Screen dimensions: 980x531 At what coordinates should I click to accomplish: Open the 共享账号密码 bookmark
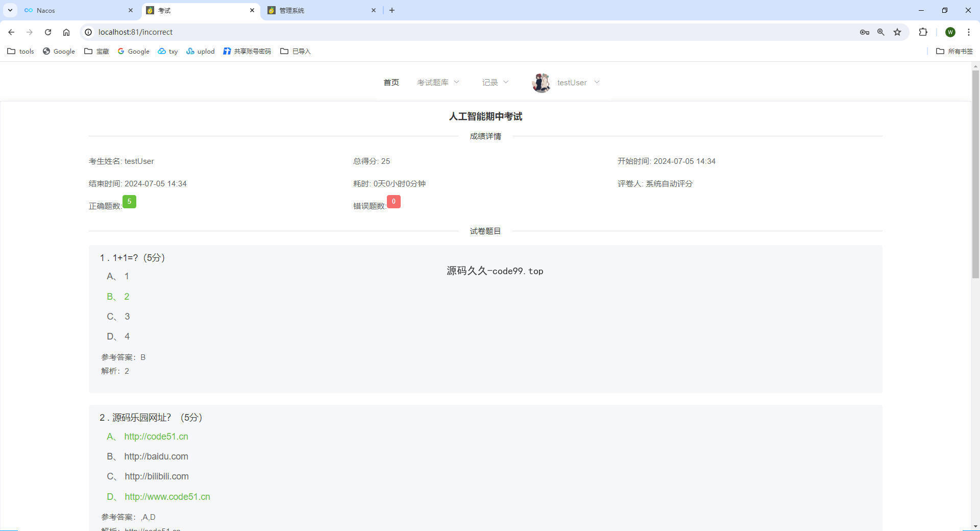[x=247, y=51]
